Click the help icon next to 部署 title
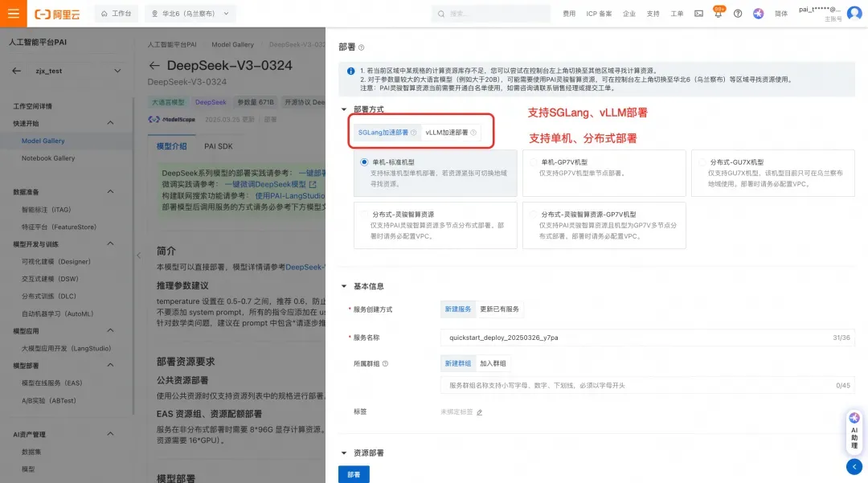The width and height of the screenshot is (868, 483). (362, 47)
